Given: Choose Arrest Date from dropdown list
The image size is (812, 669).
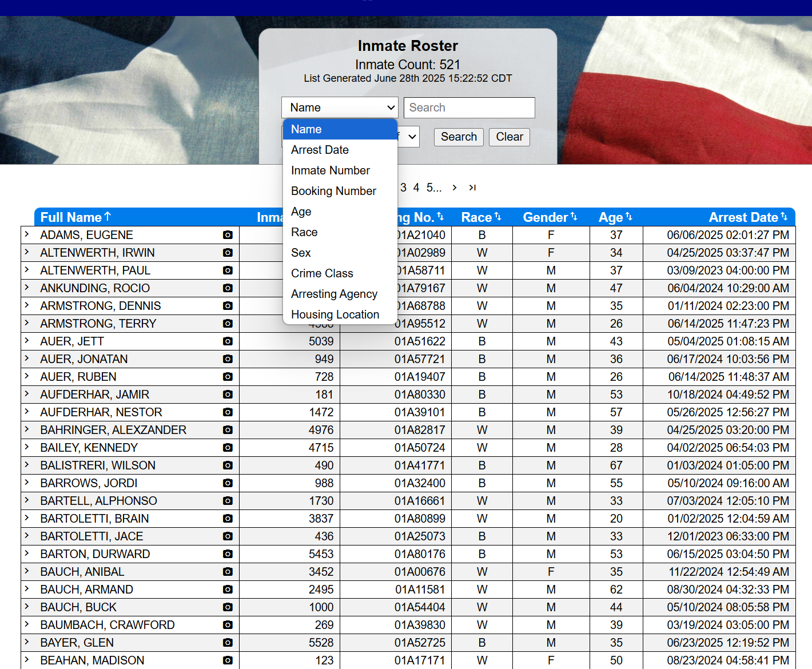Looking at the screenshot, I should click(340, 150).
